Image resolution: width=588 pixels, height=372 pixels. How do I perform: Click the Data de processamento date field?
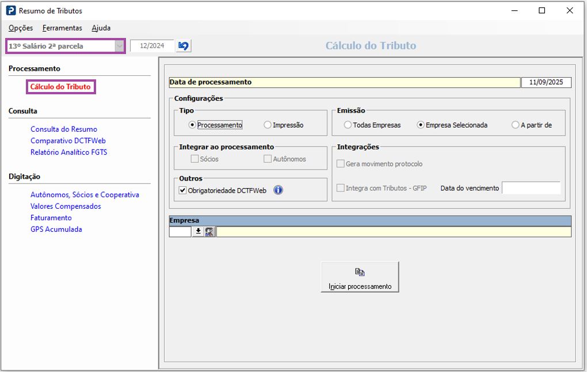[546, 82]
